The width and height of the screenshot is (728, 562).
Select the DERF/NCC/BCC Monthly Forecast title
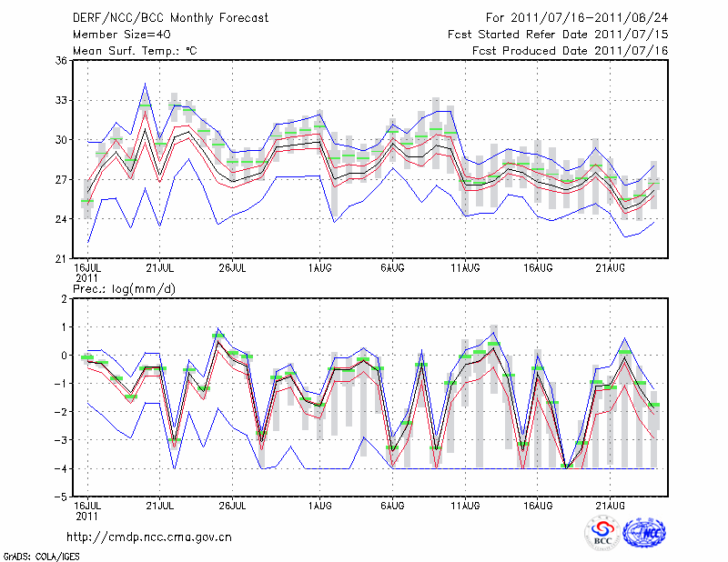(x=173, y=17)
